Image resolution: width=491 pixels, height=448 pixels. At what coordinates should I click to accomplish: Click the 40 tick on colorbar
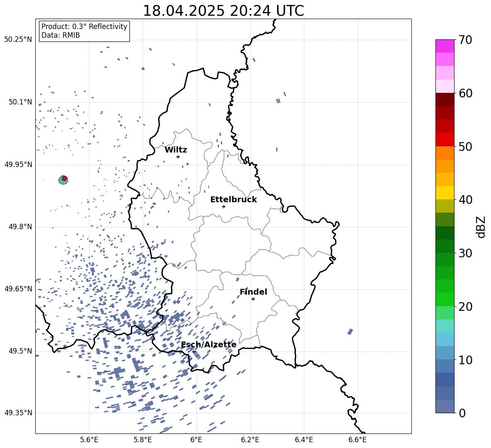click(x=465, y=200)
